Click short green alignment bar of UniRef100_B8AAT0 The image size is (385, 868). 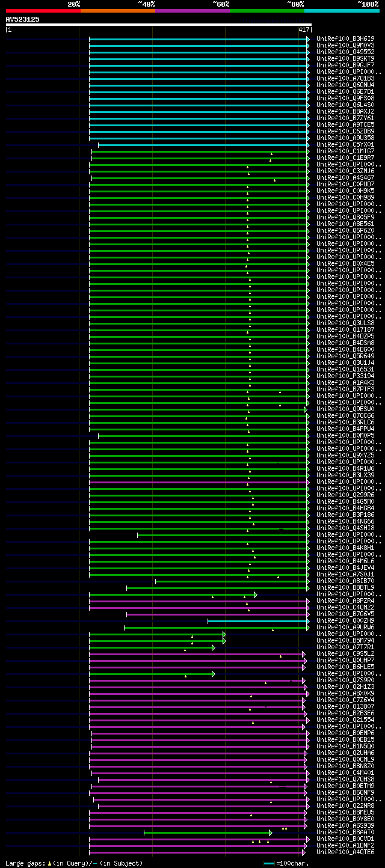208,833
